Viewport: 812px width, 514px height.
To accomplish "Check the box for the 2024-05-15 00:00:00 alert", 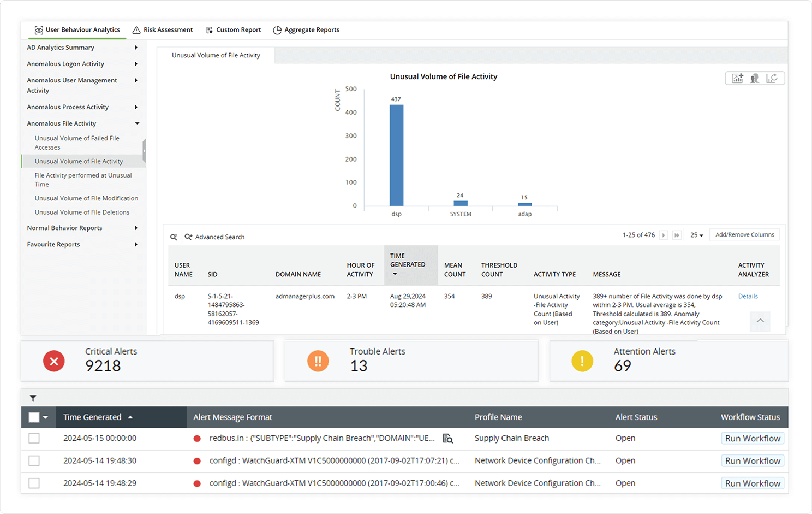I will coord(34,439).
